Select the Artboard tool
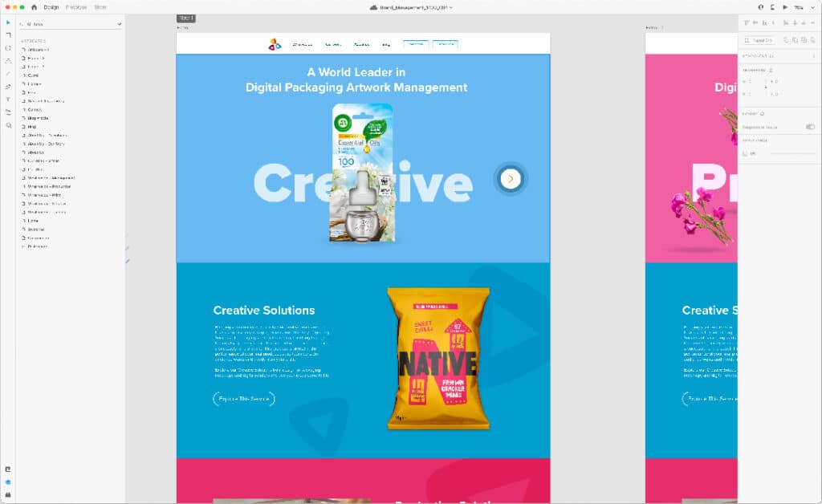822x504 pixels. (x=8, y=113)
